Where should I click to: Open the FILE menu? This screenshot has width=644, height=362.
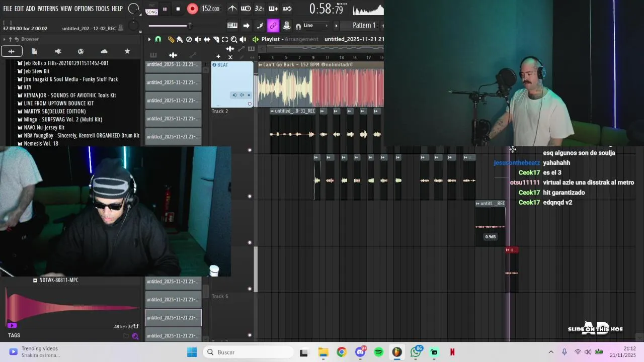(8, 9)
